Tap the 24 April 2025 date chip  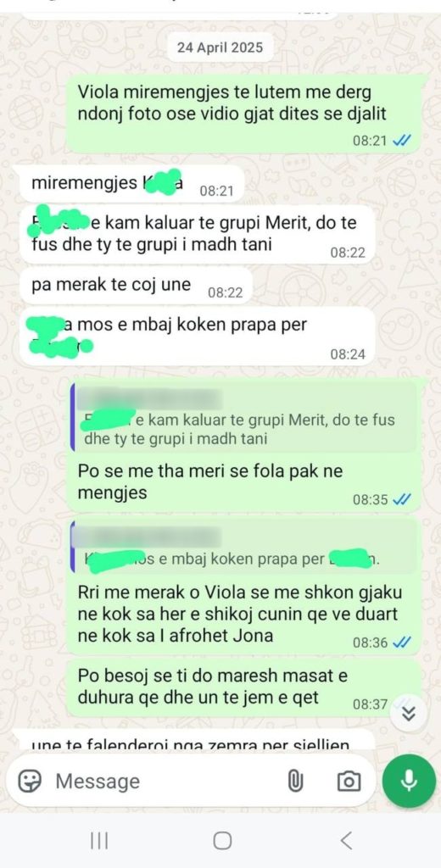pos(220,47)
